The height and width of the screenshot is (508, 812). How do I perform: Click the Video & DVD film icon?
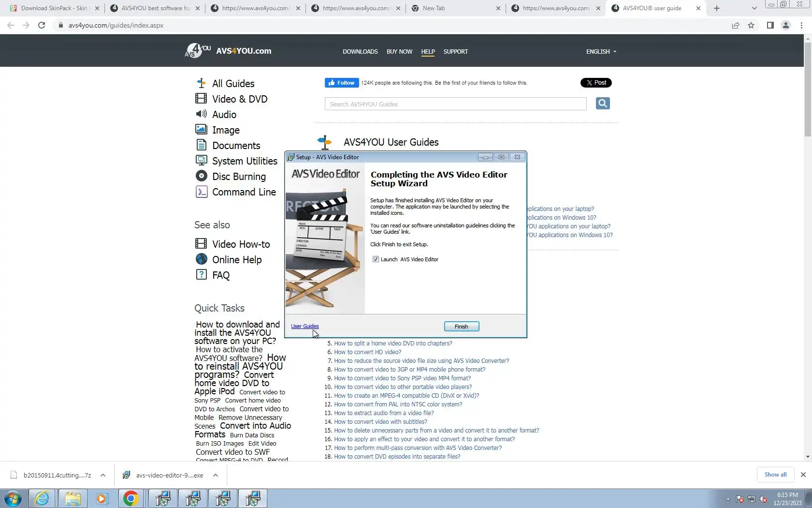(201, 99)
